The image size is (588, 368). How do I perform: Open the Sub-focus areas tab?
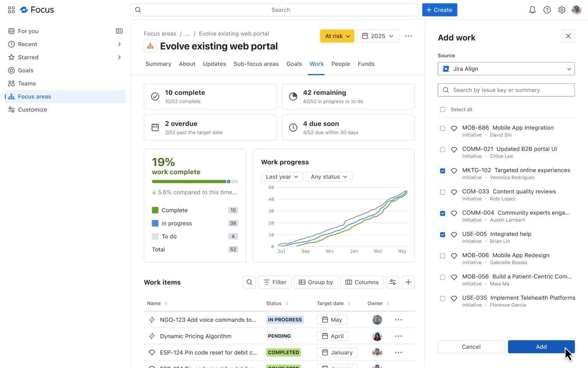click(256, 64)
